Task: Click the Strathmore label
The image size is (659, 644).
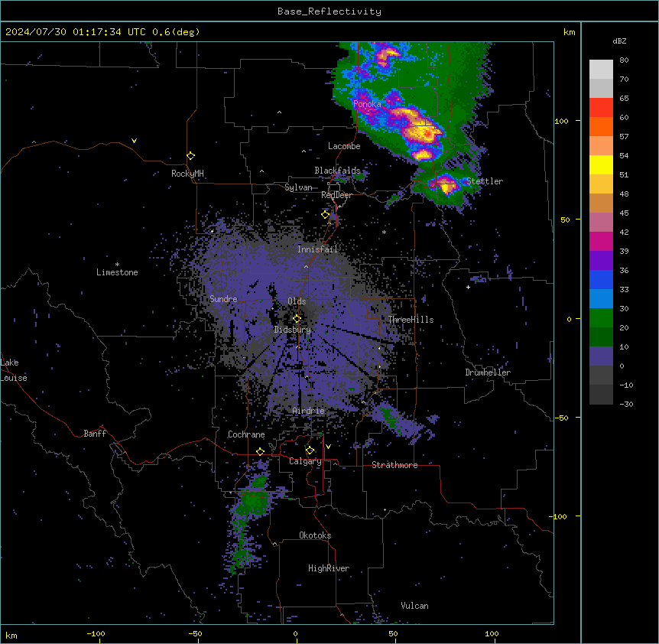Action: click(x=394, y=465)
